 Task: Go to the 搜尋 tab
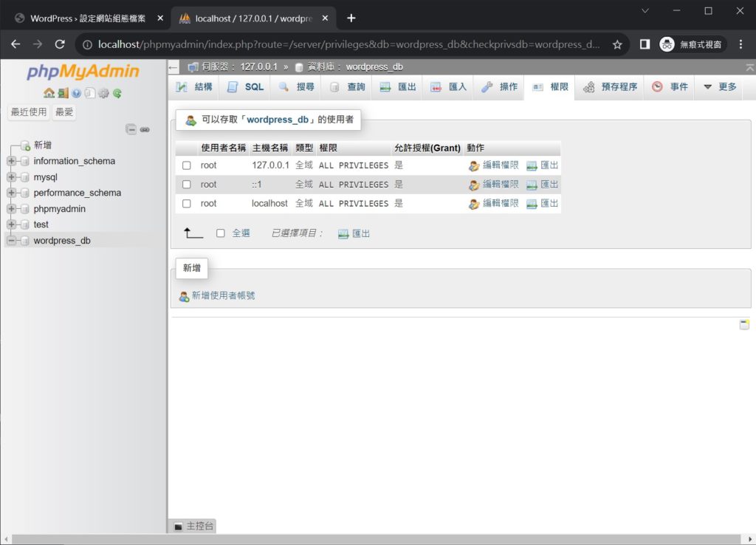click(x=296, y=87)
